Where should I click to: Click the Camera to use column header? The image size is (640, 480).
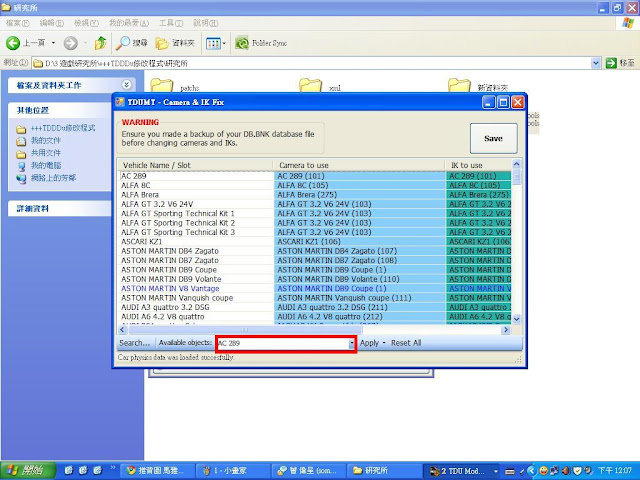point(359,165)
